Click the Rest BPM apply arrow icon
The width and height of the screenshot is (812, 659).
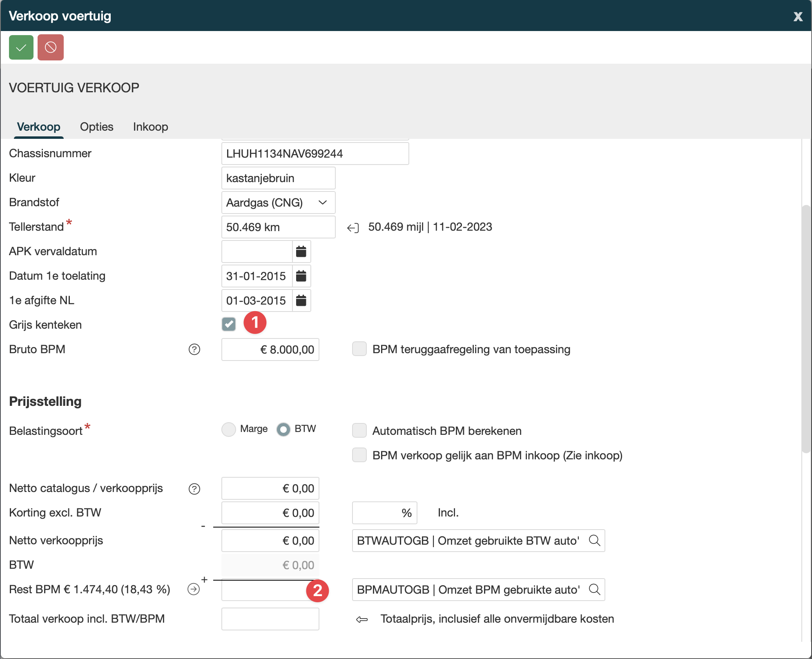pyautogui.click(x=194, y=589)
